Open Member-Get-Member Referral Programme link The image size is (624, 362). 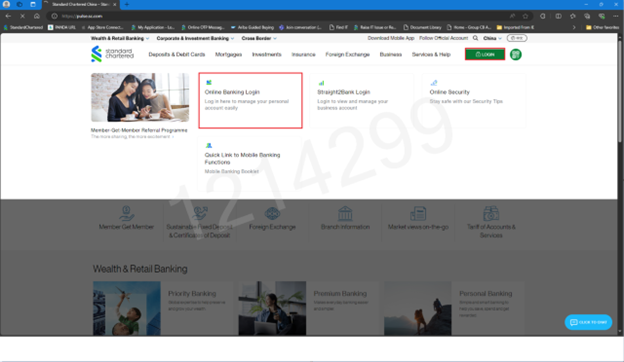pyautogui.click(x=139, y=130)
